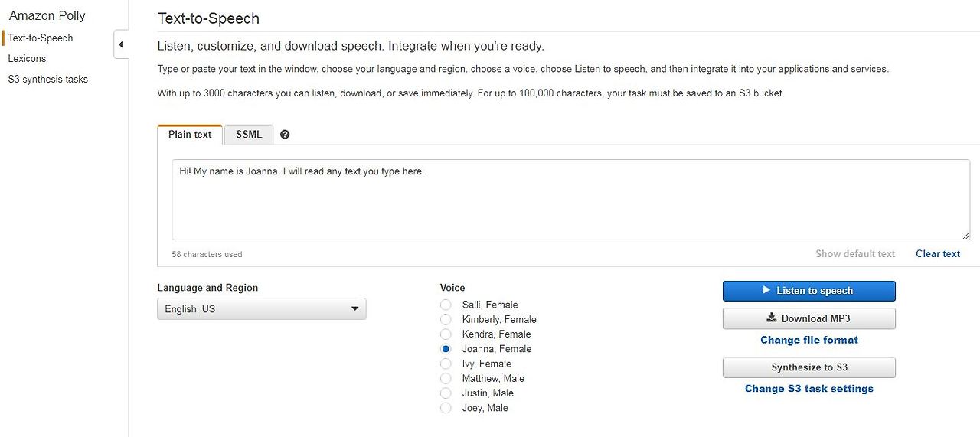Open the Change file format link
Image resolution: width=980 pixels, height=437 pixels.
[809, 340]
